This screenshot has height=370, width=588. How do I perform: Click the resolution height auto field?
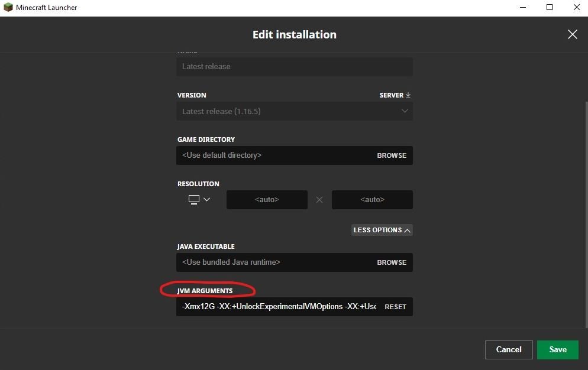(x=372, y=199)
